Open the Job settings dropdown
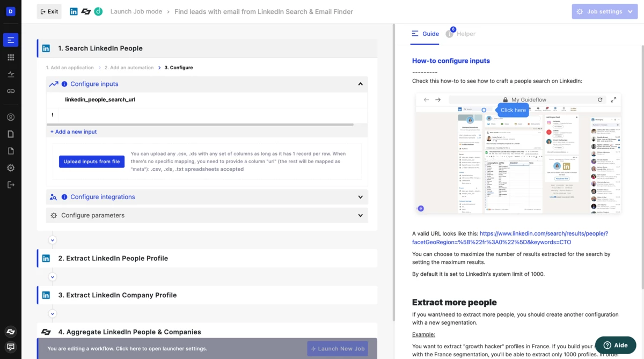 [604, 12]
